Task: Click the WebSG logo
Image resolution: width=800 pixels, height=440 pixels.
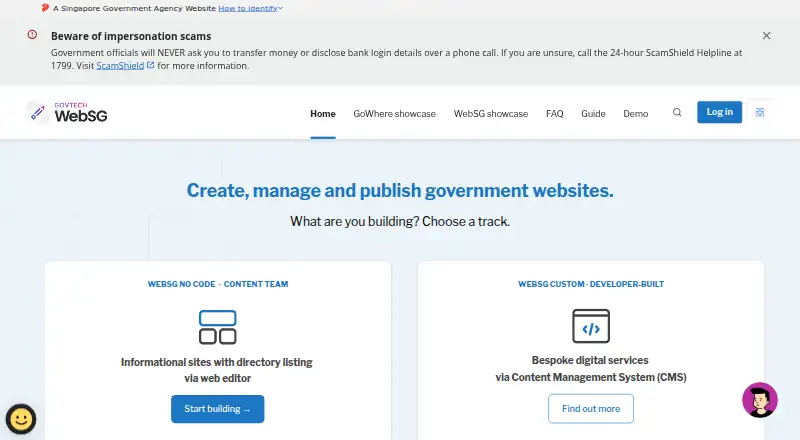Action: click(67, 112)
